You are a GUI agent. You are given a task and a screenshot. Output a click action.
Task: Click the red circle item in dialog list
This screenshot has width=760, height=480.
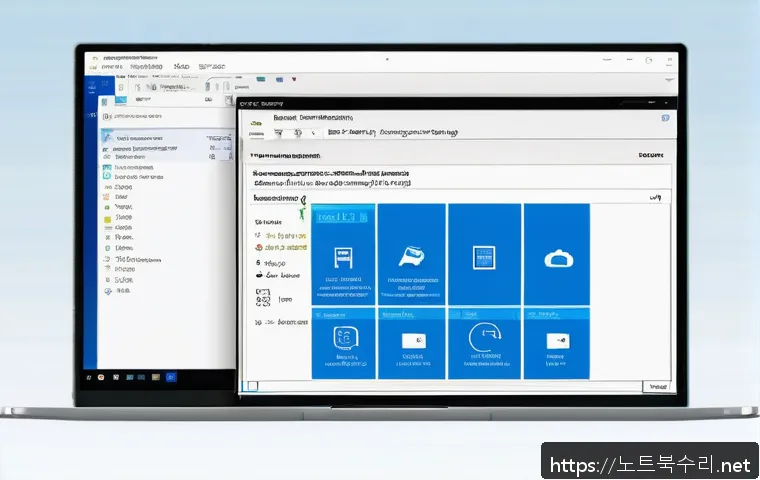tap(259, 246)
